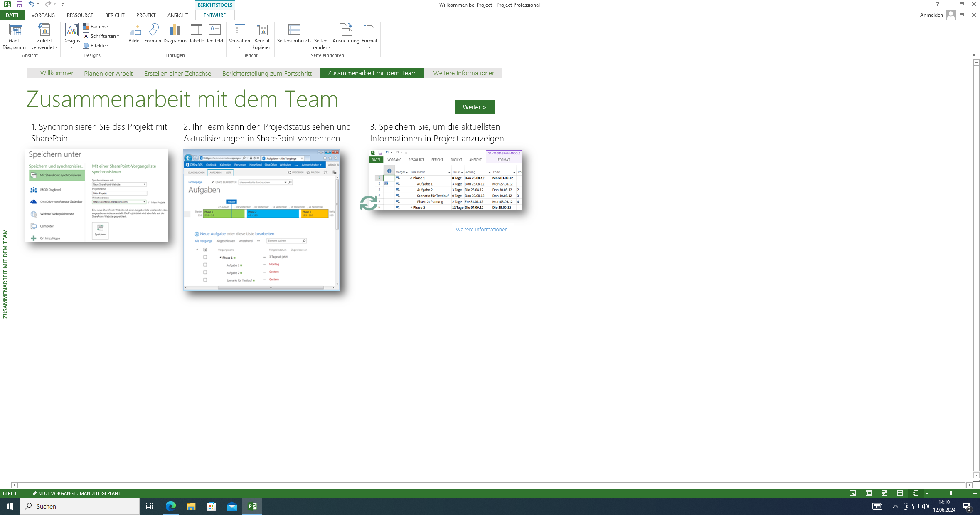The image size is (980, 515).
Task: Insert a Tabelle into the report
Action: pos(196,34)
